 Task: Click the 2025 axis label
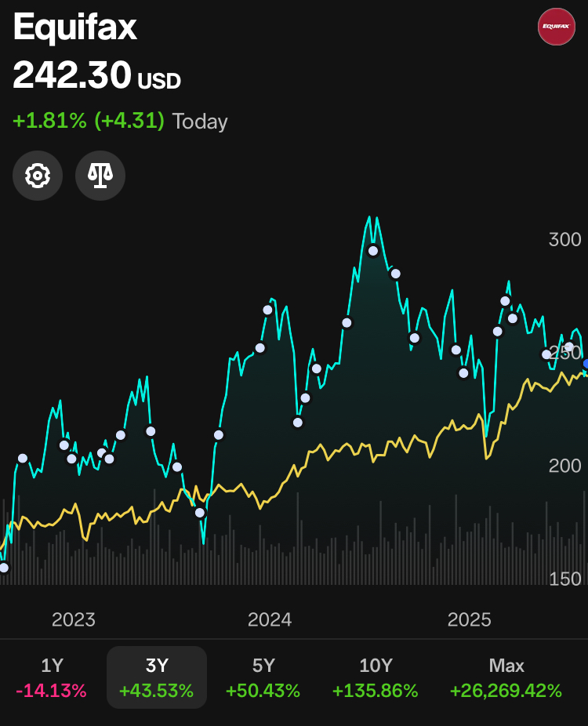[x=470, y=619]
